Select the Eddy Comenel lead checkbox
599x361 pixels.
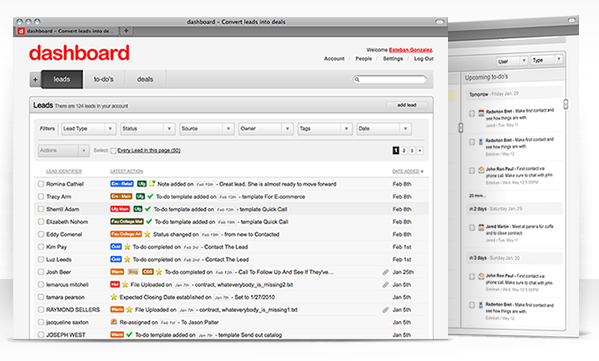[41, 234]
